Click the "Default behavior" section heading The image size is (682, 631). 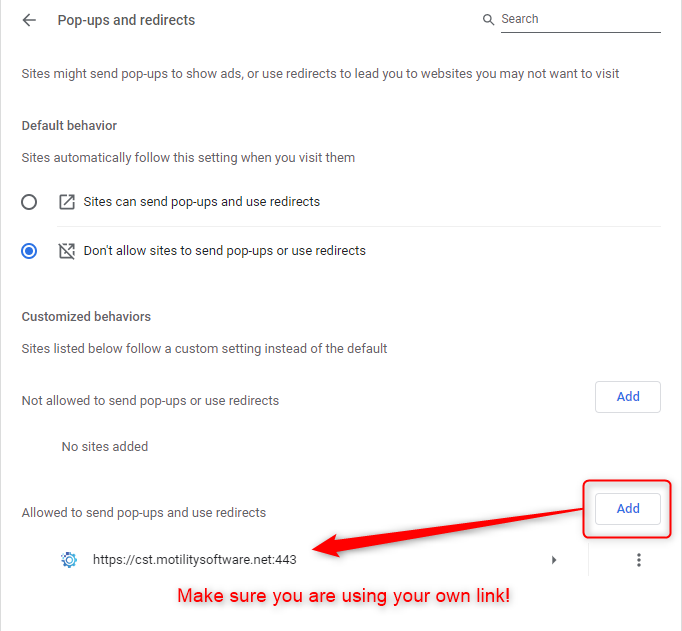coord(69,126)
